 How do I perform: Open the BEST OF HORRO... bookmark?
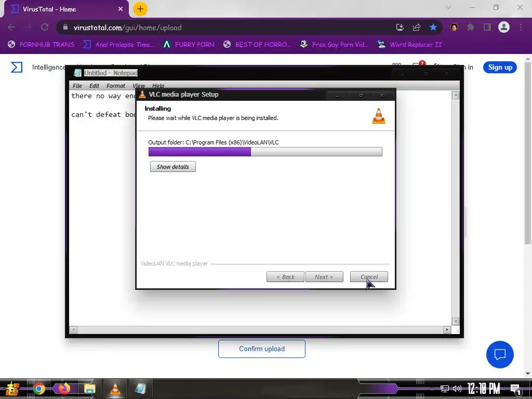point(257,45)
